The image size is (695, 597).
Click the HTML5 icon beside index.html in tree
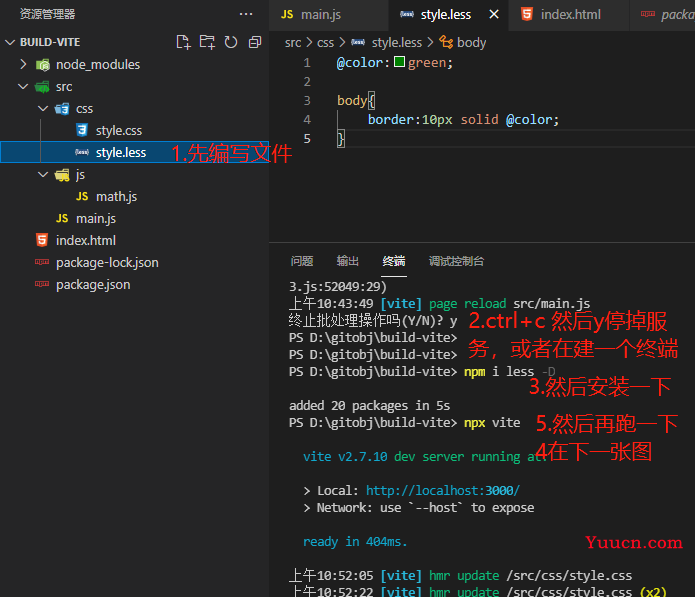click(x=42, y=240)
